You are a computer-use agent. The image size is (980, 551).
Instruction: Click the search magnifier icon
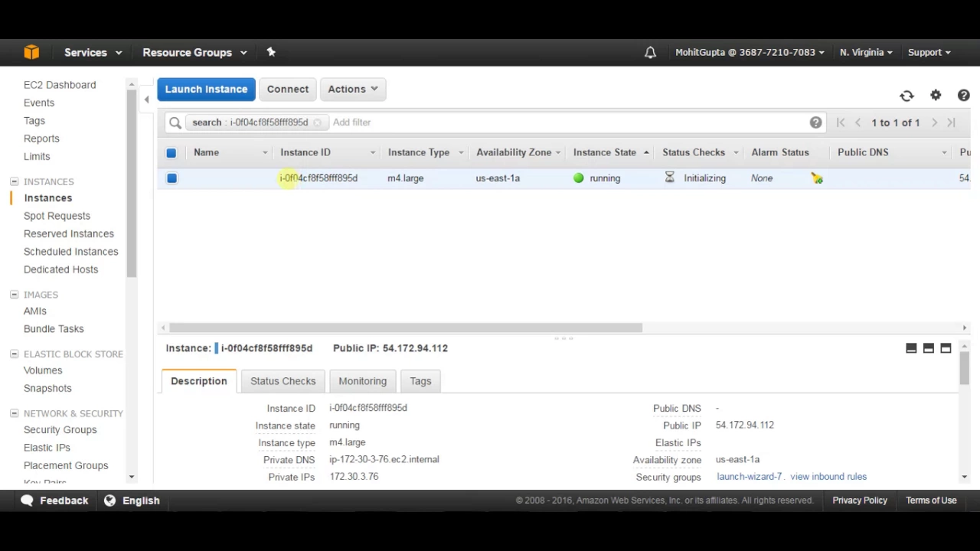pos(175,122)
